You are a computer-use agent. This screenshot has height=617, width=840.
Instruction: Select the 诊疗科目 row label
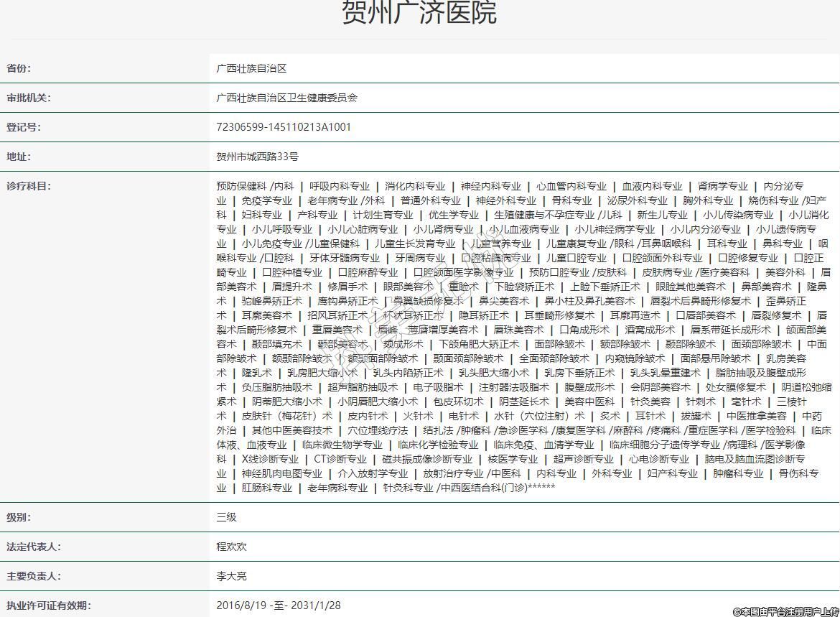(29, 186)
